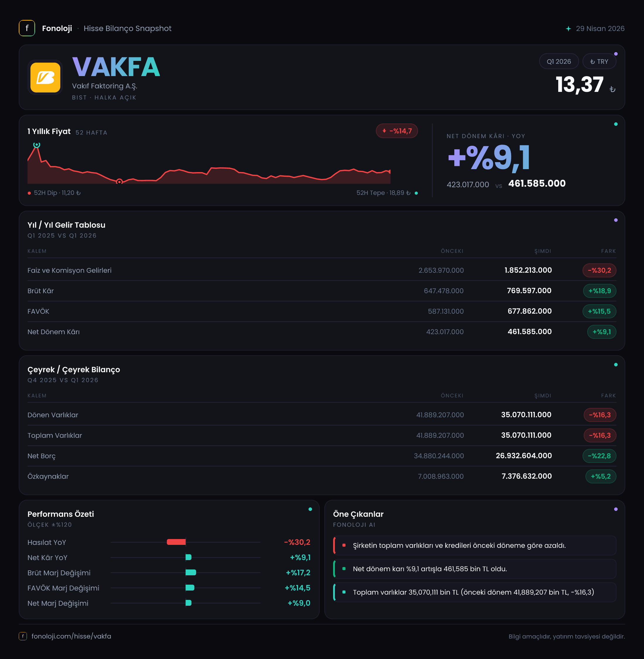
Task: Click the purple dot on Gelir Tablosu card
Action: click(616, 220)
